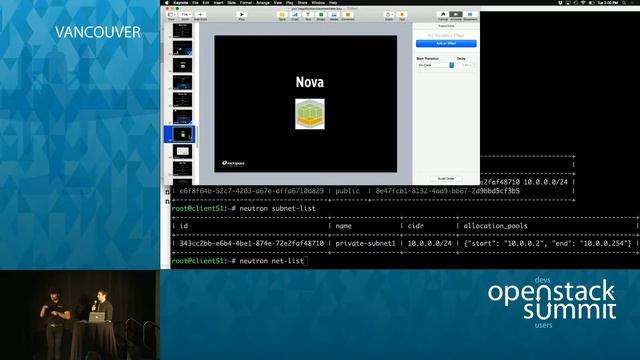Click the rackspace logo on slide

233,163
